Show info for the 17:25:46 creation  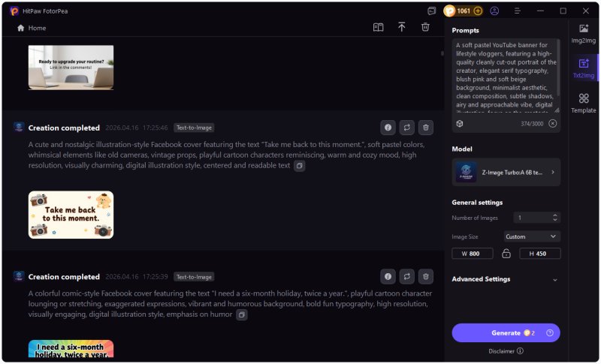click(x=388, y=128)
